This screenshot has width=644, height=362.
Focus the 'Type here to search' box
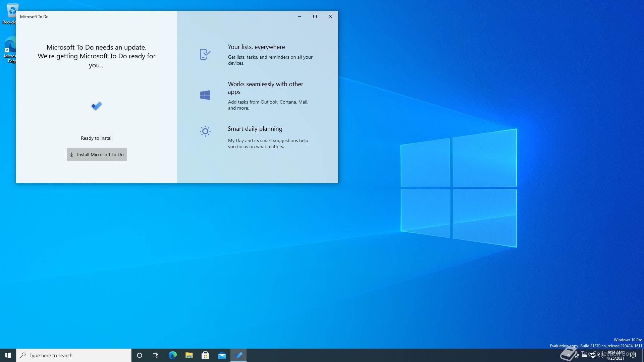tap(74, 355)
